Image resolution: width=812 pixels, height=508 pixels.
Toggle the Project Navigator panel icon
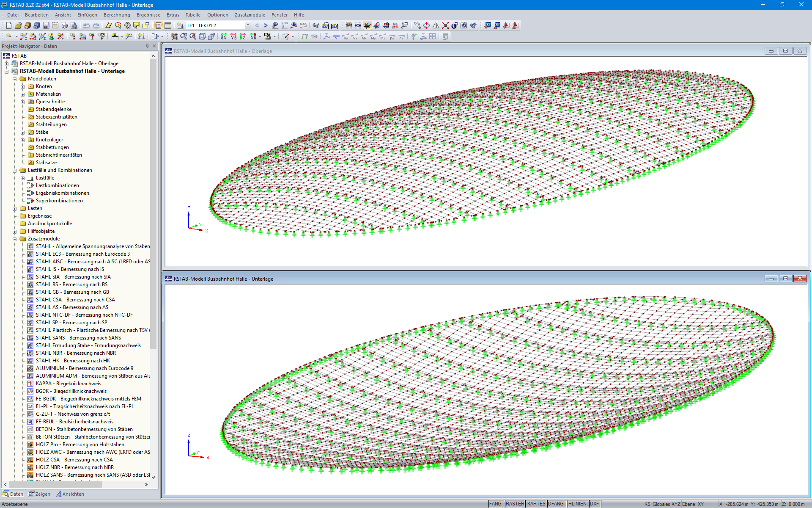[159, 25]
